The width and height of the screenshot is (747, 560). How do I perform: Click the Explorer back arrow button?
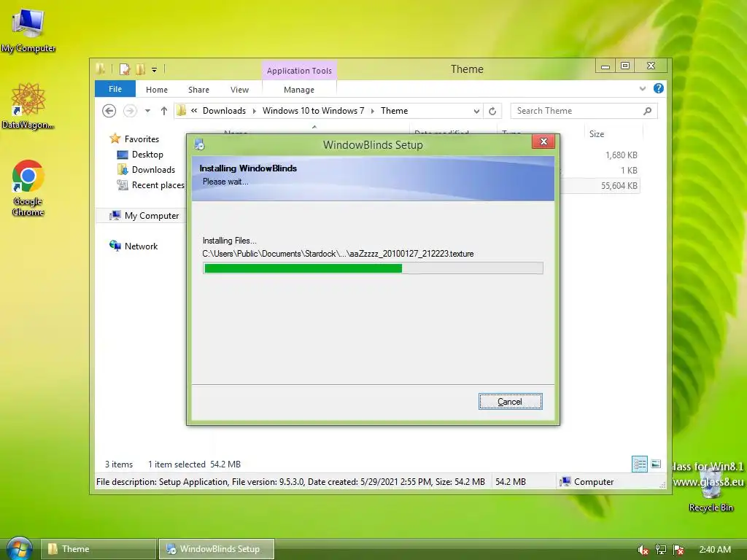tap(109, 111)
